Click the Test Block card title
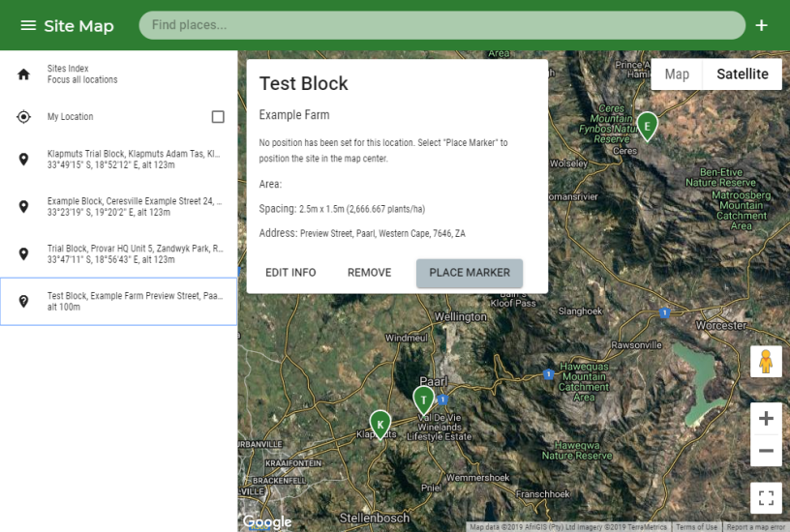790x532 pixels. (x=303, y=83)
